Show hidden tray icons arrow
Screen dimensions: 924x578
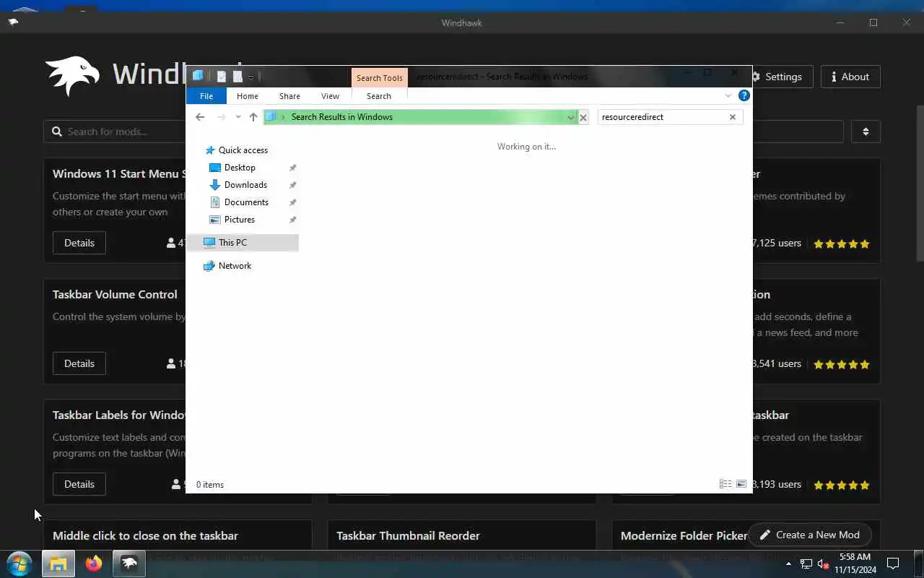788,564
